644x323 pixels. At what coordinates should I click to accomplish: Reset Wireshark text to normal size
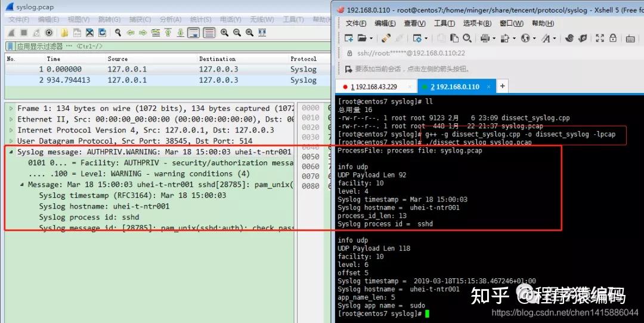point(249,33)
